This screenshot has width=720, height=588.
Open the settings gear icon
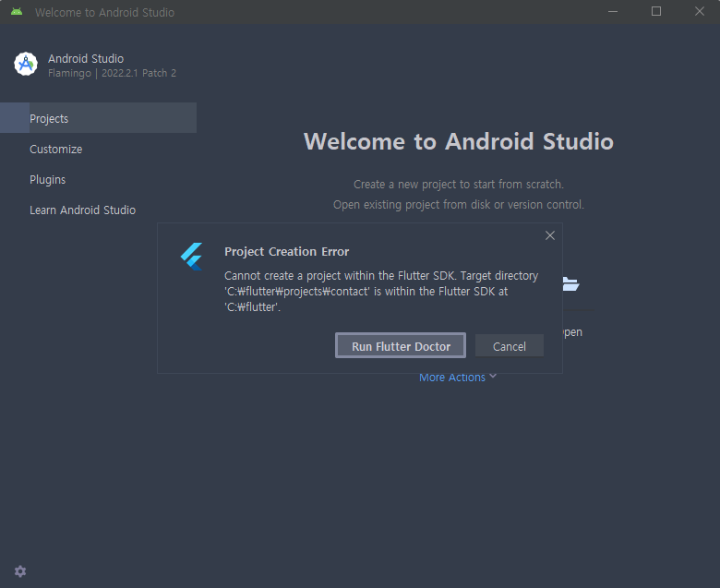pos(20,571)
